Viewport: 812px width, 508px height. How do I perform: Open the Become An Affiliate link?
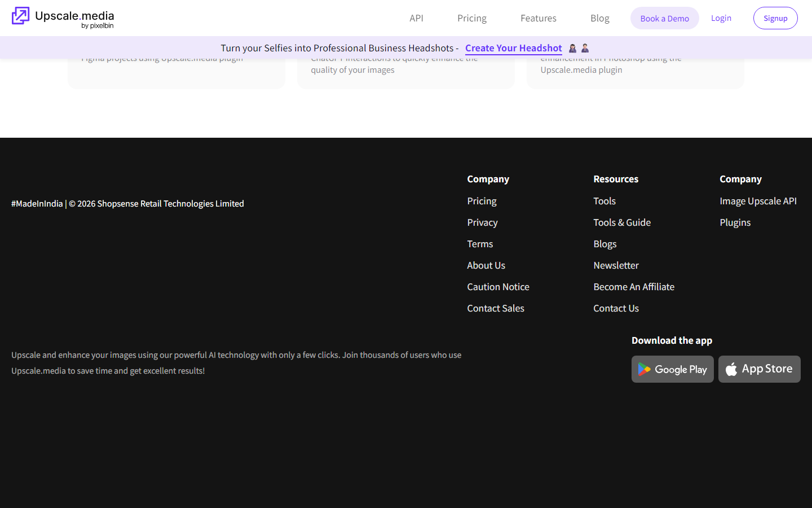tap(634, 287)
